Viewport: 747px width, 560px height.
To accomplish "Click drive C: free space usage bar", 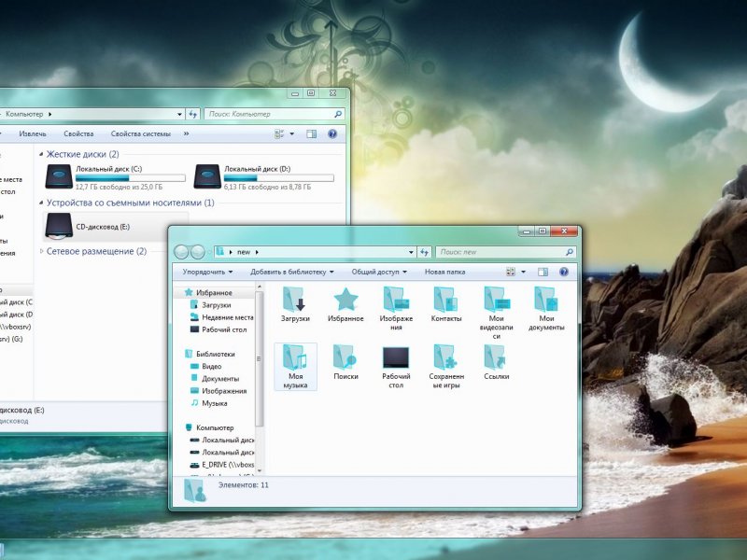I will tap(130, 178).
